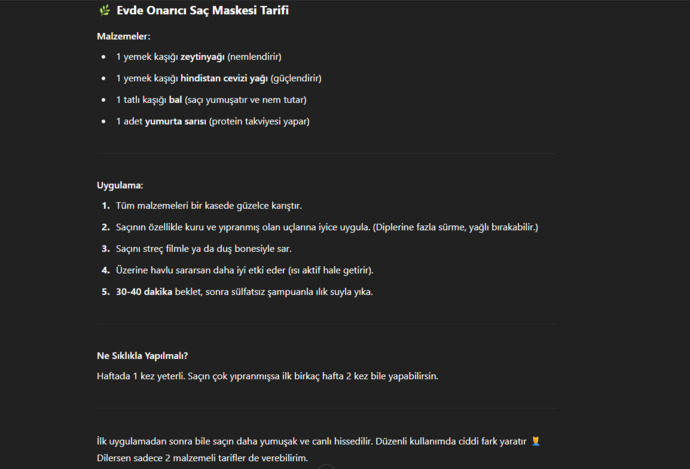Click step 3 'streç filmle' instruction
Viewport: 690px width, 469px height.
[204, 249]
